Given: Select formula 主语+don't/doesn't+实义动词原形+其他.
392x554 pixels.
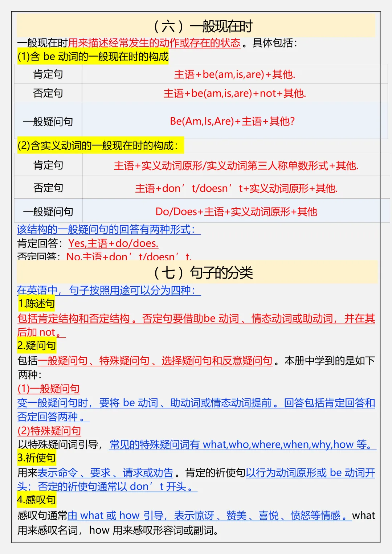Looking at the screenshot, I should (236, 188).
